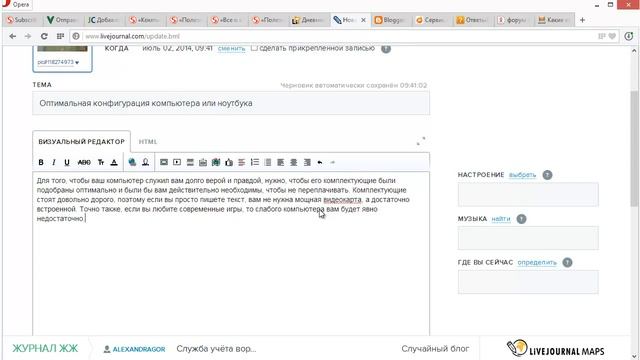
Task: Open the 'Subscr' browser tab
Action: pos(22,20)
